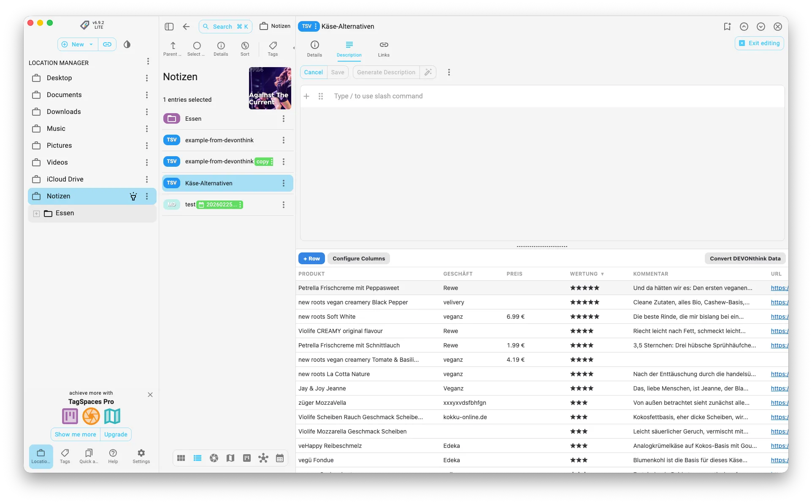This screenshot has height=504, width=812.
Task: Switch to grid perspective view
Action: click(181, 458)
